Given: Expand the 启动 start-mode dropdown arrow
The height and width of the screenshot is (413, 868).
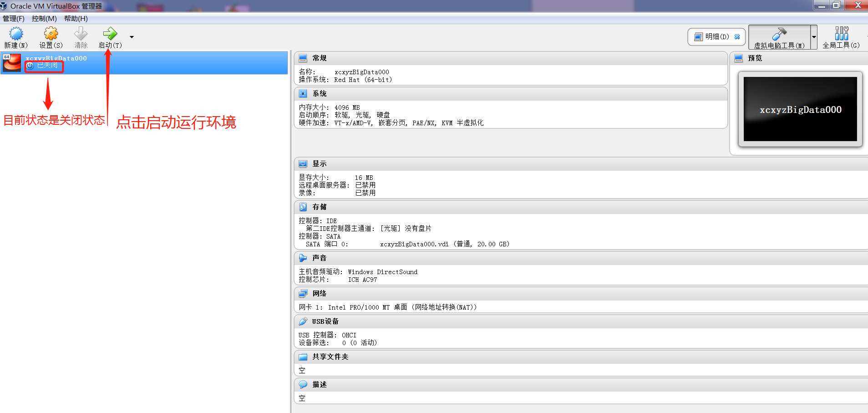Looking at the screenshot, I should [132, 37].
